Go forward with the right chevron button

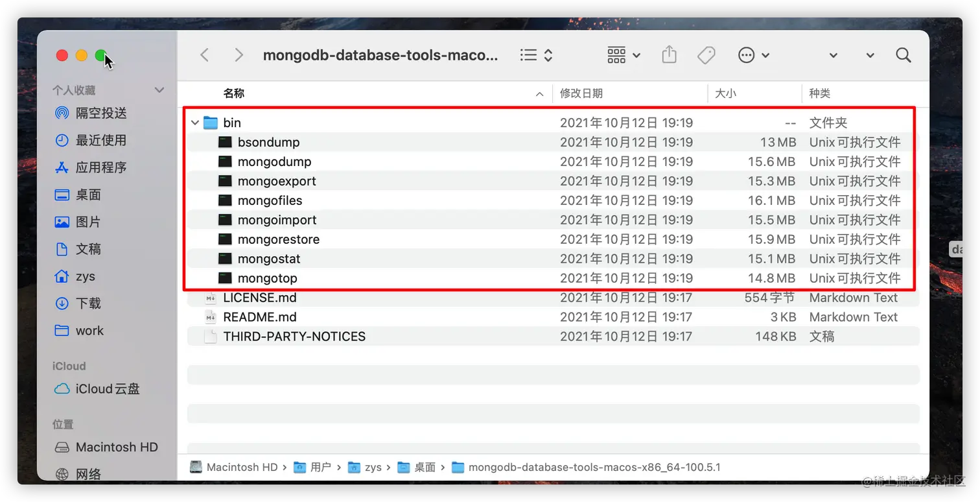239,55
